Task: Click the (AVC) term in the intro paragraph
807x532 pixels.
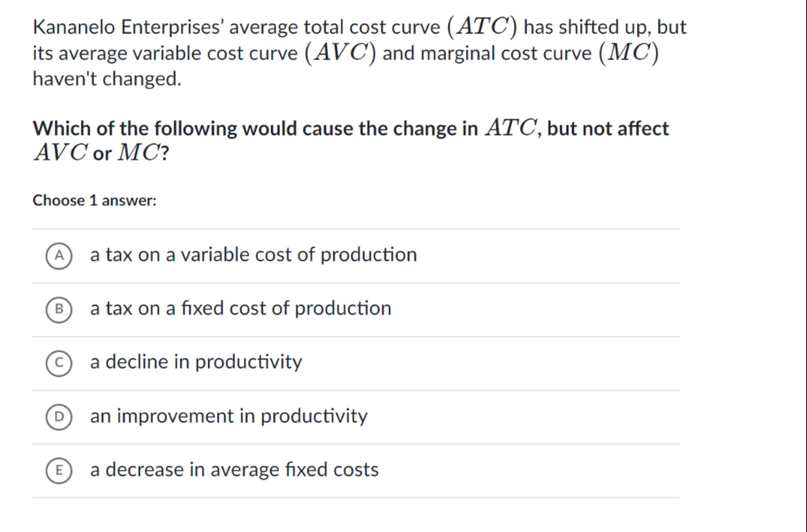Action: point(340,53)
